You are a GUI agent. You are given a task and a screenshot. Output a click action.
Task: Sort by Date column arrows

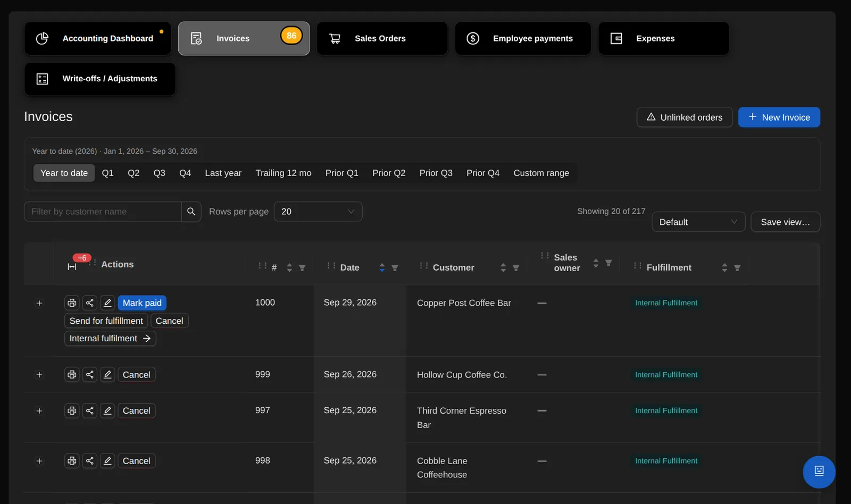(x=382, y=268)
